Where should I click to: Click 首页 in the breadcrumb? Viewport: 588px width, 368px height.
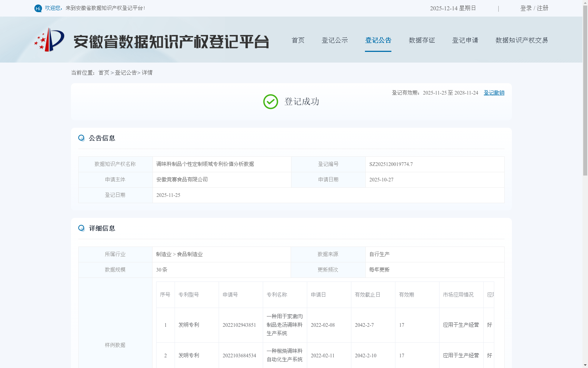point(104,73)
